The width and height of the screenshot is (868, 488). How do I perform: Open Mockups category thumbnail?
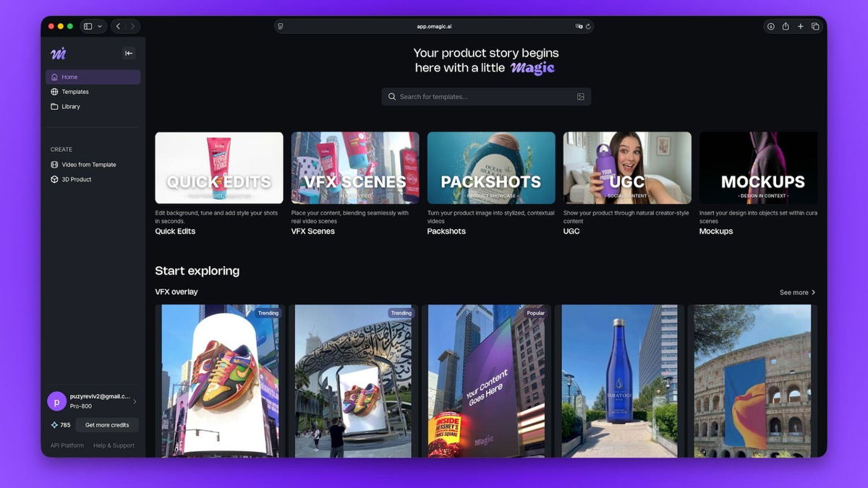pos(759,168)
